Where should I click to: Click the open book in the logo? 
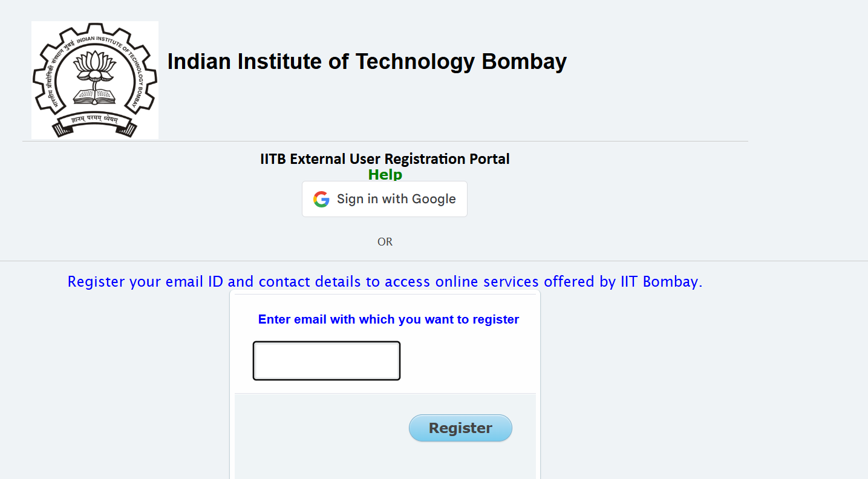click(94, 96)
